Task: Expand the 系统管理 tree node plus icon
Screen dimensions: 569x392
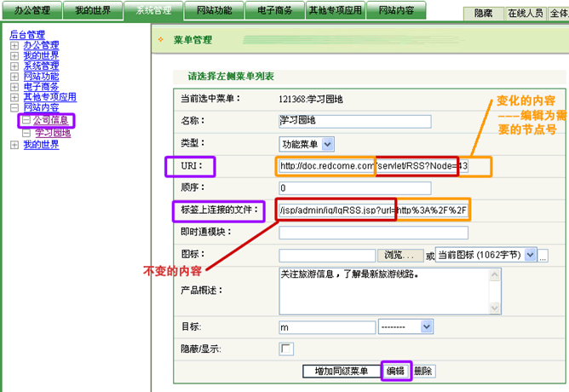Action: click(14, 66)
